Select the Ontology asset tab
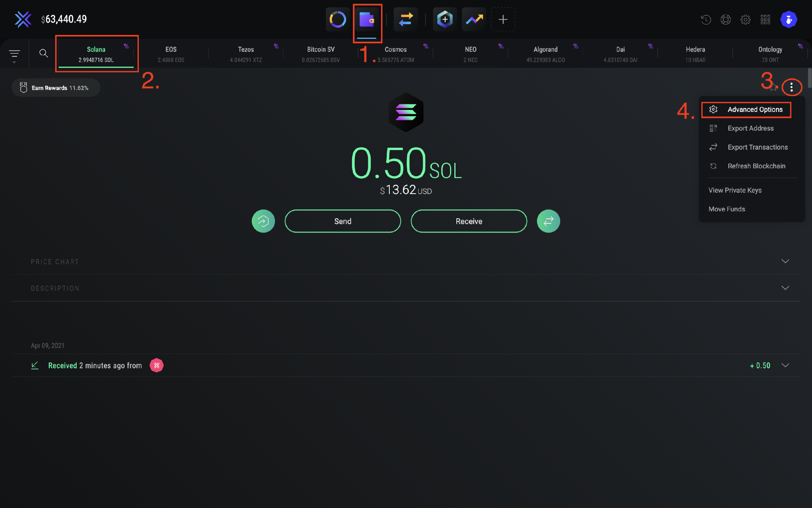812x508 pixels. pos(770,54)
